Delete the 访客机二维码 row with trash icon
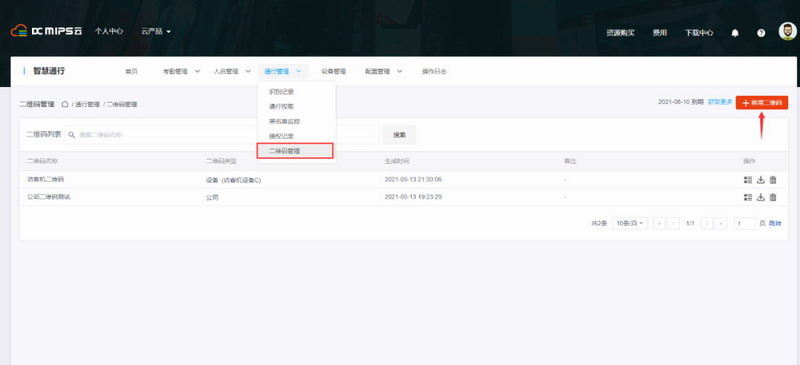 click(x=773, y=180)
